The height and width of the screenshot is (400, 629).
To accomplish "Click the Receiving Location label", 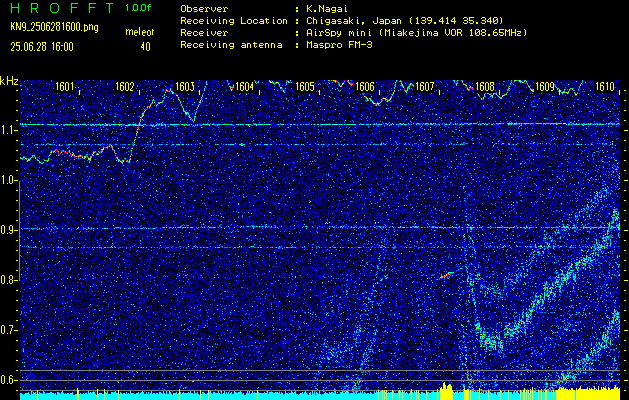I will tap(234, 21).
